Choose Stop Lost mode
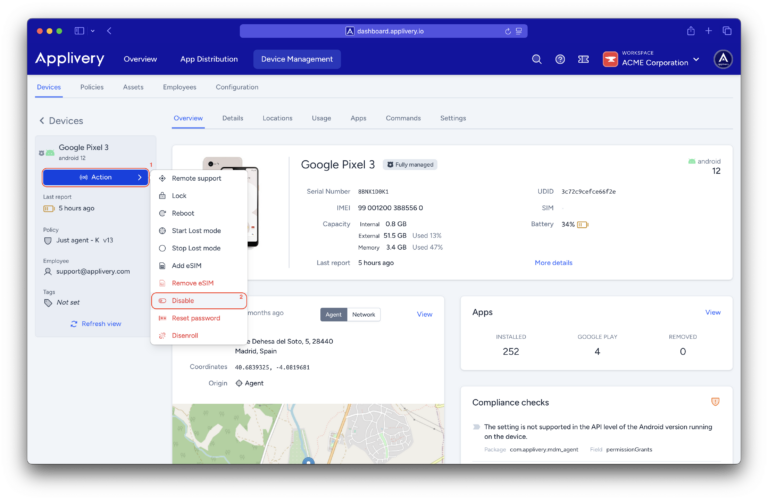 [x=199, y=248]
